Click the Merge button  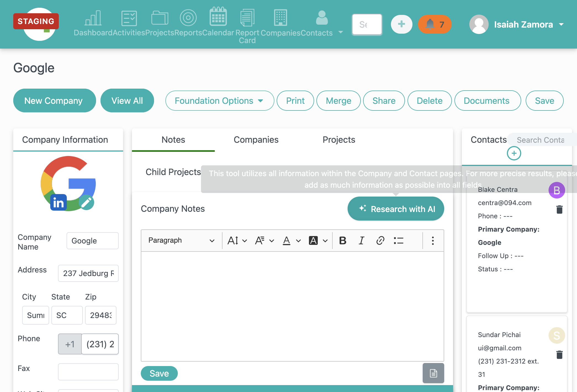click(338, 101)
